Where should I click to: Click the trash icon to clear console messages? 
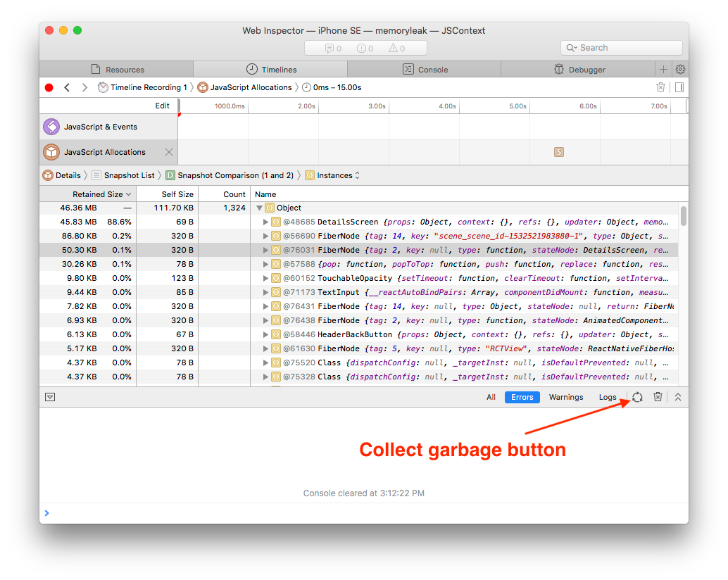point(658,397)
